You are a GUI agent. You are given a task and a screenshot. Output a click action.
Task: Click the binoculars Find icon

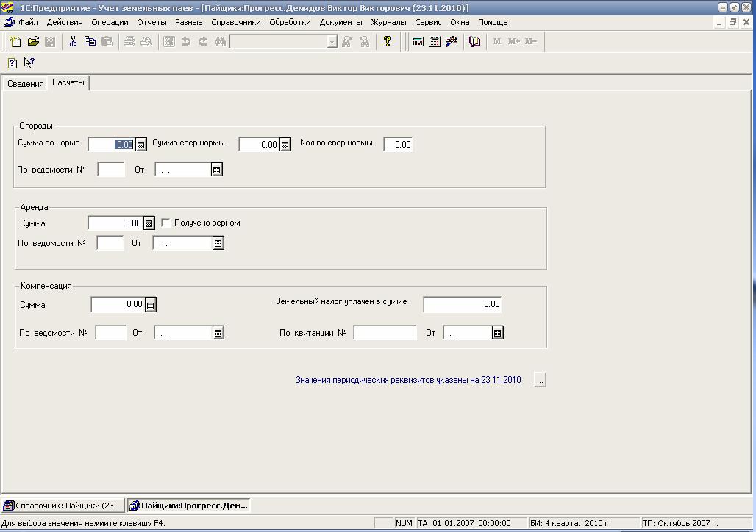220,41
